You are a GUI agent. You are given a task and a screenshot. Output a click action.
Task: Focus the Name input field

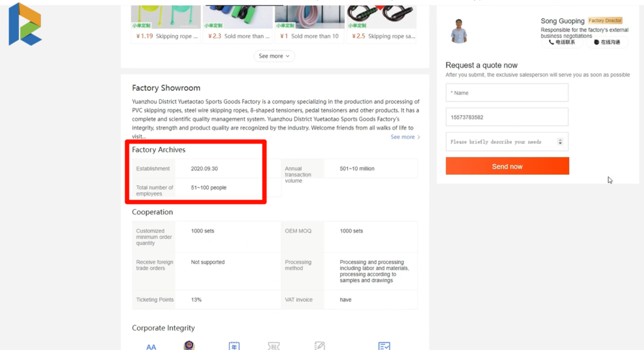(507, 93)
